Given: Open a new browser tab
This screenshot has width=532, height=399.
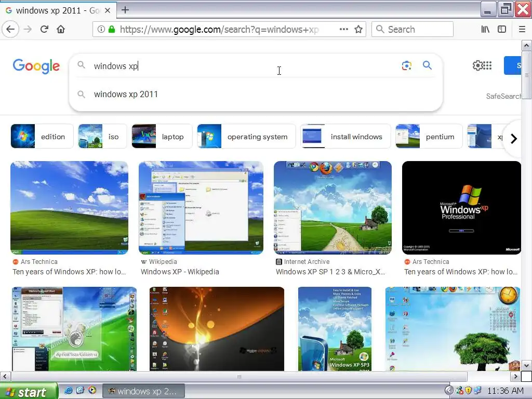Looking at the screenshot, I should 125,10.
